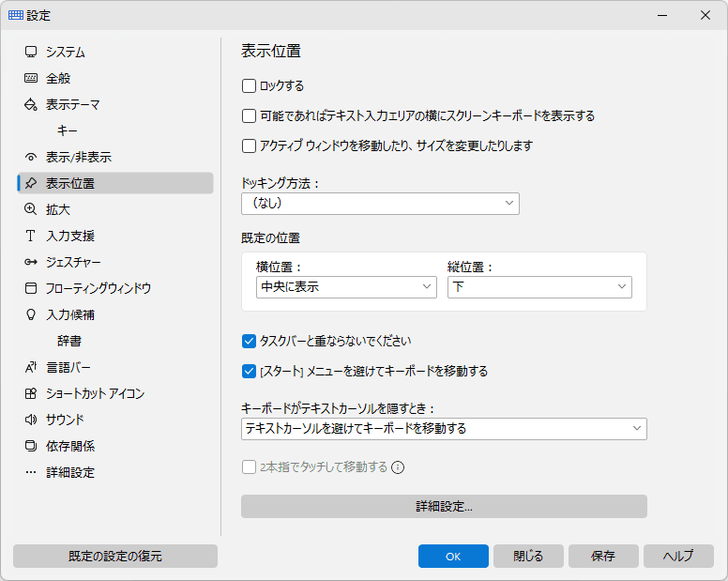Open サウンド settings page

[115, 420]
